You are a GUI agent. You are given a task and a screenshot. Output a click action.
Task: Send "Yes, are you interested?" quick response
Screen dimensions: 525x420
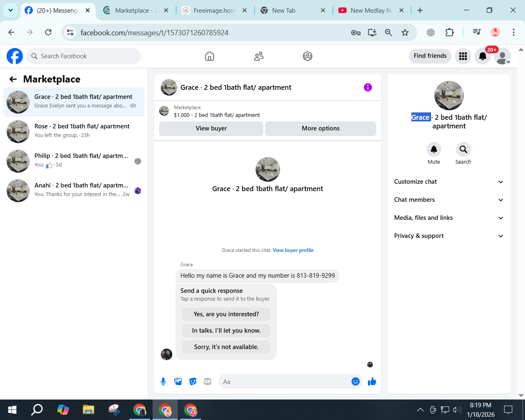point(226,314)
